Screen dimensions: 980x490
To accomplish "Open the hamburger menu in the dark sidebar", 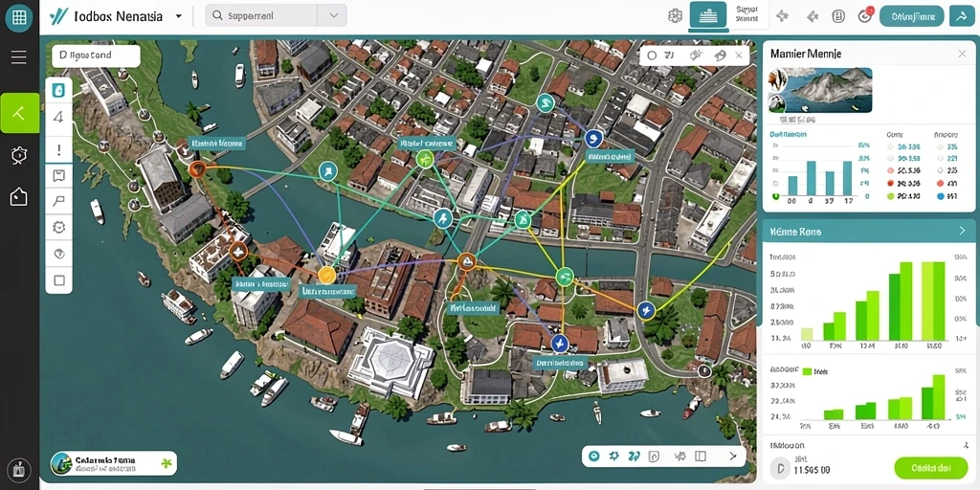I will coord(19,57).
